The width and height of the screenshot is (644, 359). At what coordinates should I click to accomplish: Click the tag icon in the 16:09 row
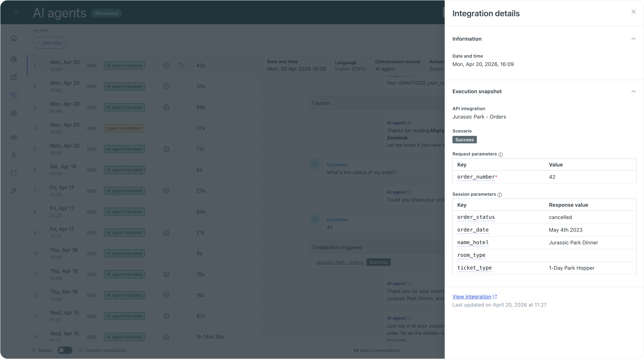pyautogui.click(x=181, y=66)
